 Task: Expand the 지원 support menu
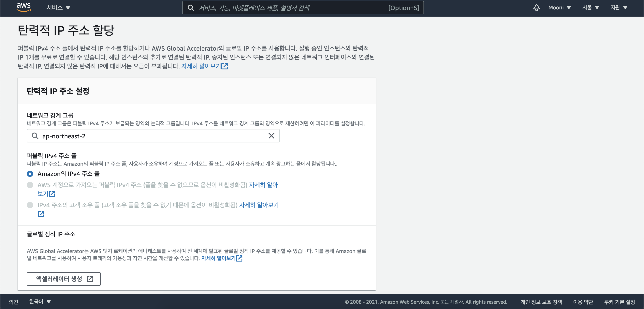(619, 8)
